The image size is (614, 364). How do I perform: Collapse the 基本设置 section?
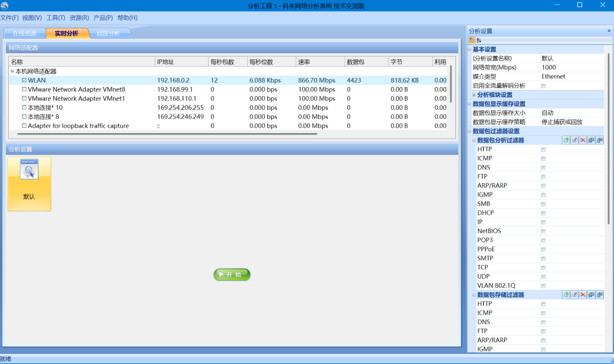[x=469, y=49]
